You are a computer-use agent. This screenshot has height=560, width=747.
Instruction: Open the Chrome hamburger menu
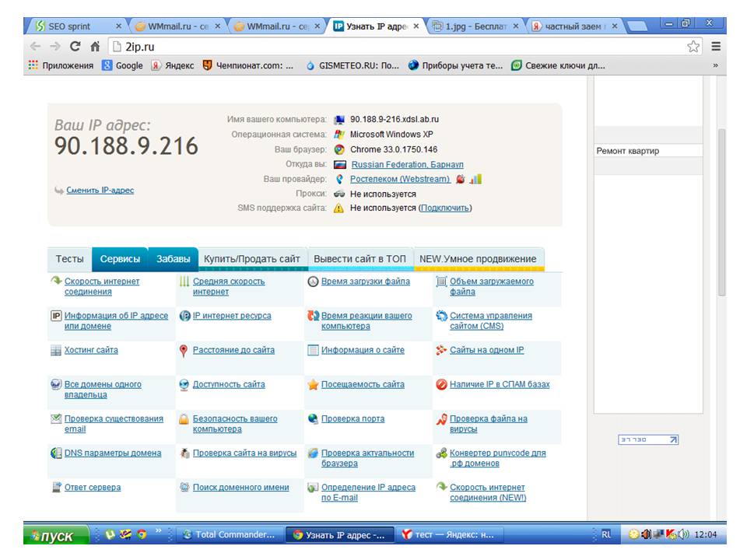click(716, 46)
